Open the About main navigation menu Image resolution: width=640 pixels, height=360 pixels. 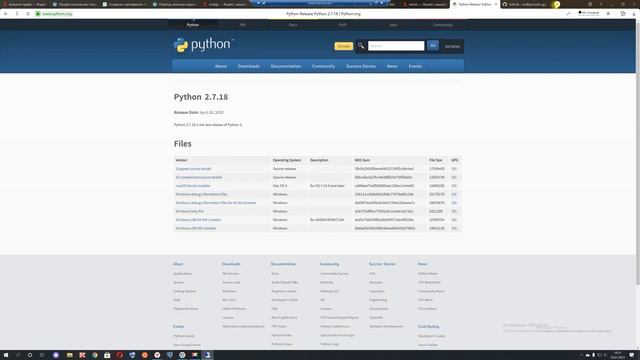tap(220, 66)
